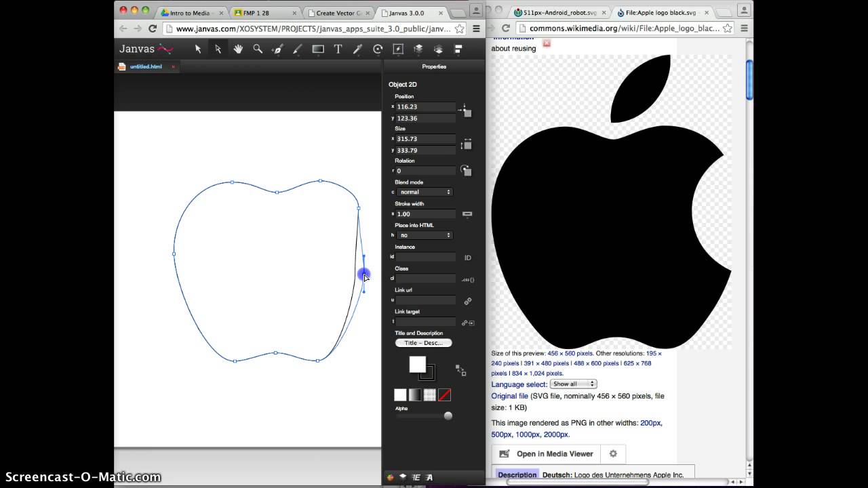Switch to the Create Vector browser tab
This screenshot has height=488, width=868.
click(x=337, y=13)
